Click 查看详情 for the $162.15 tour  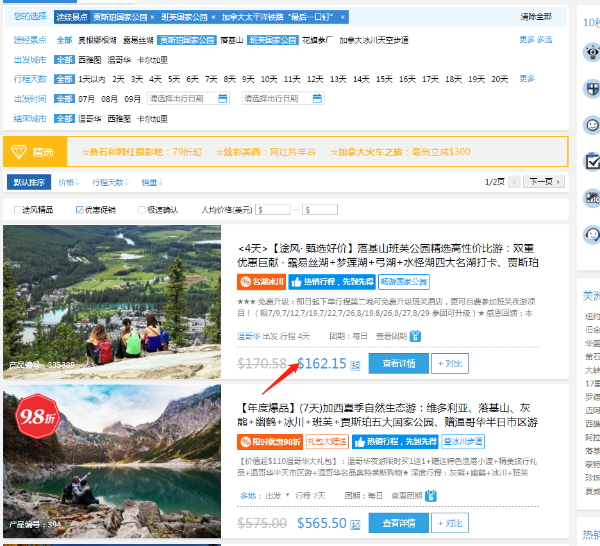399,363
